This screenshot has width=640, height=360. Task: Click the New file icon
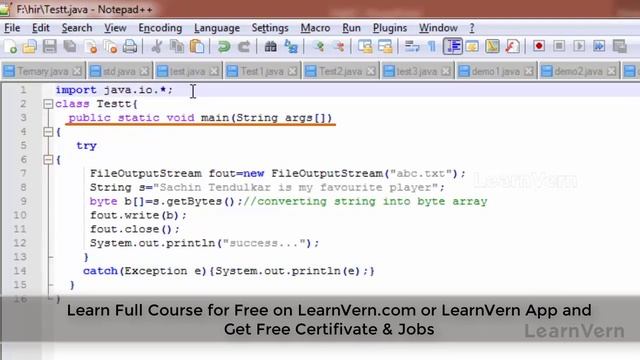pos(11,47)
